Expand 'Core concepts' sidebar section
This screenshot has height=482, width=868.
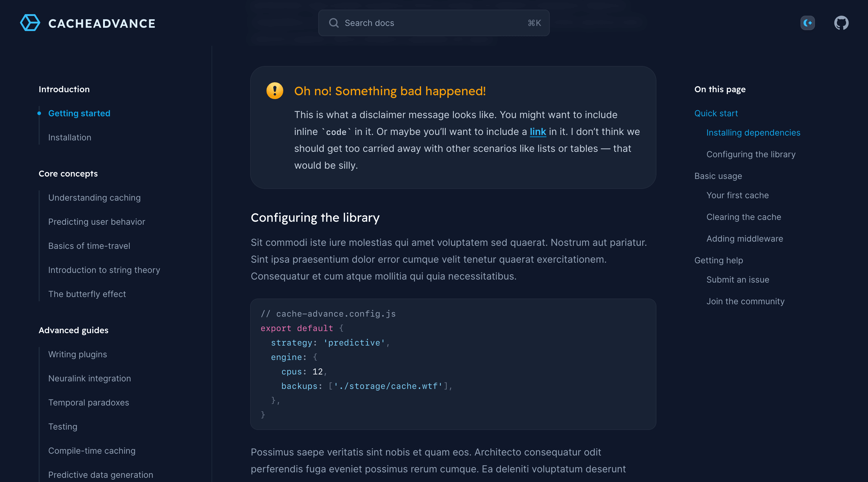68,173
